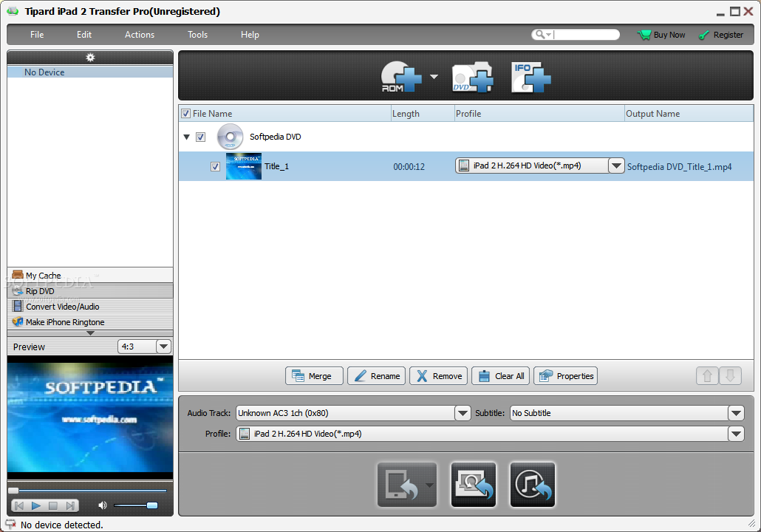Viewport: 761px width, 532px height.
Task: Toggle the File Name select-all checkbox
Action: 185,114
